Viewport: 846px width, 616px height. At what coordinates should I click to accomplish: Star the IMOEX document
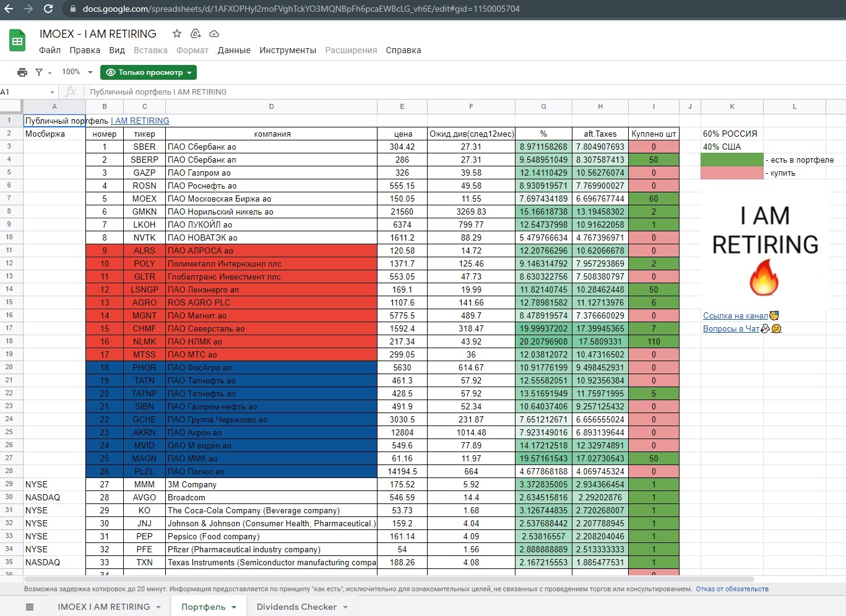tap(177, 33)
